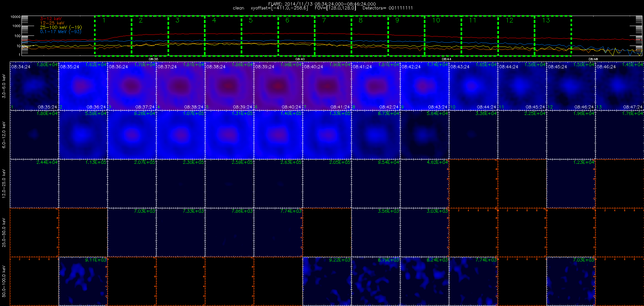Screen dimensions: 644x306
Task: Open the 50-100 keV image with peak 9.22E+03
Action: 327,281
